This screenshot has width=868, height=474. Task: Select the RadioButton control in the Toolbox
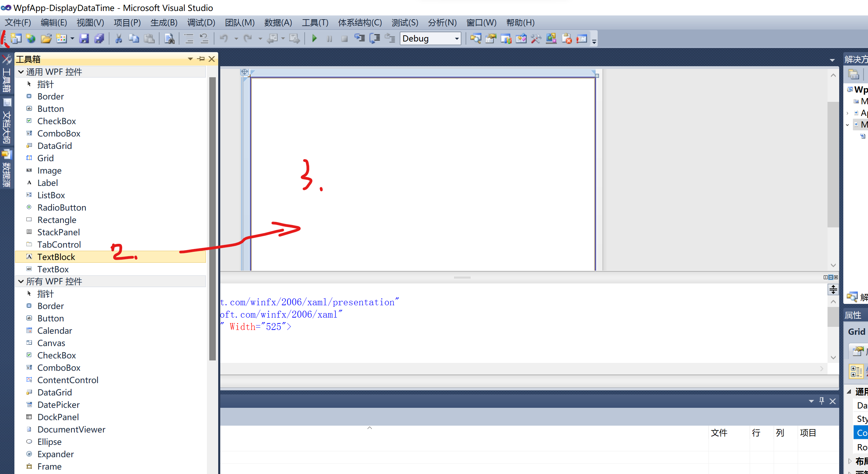coord(62,207)
